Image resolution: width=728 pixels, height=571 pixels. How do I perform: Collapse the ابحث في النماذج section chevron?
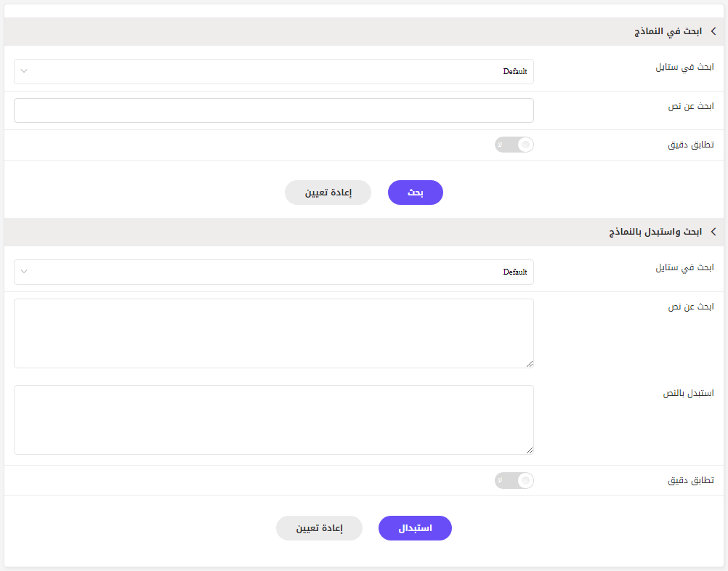tap(713, 31)
